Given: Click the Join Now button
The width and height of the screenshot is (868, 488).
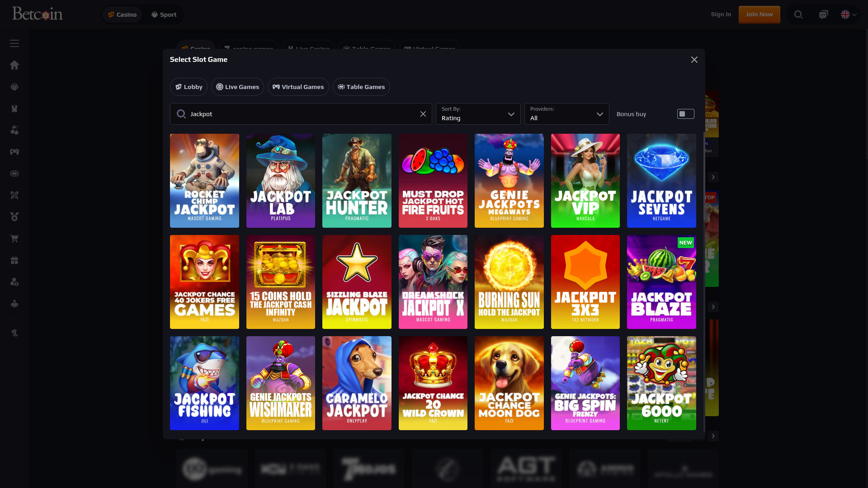Looking at the screenshot, I should coord(759,14).
